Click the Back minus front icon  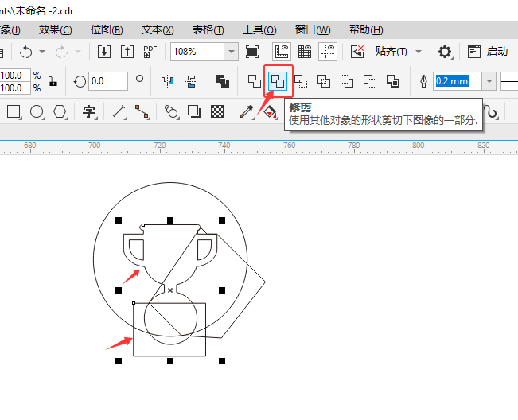pyautogui.click(x=370, y=81)
